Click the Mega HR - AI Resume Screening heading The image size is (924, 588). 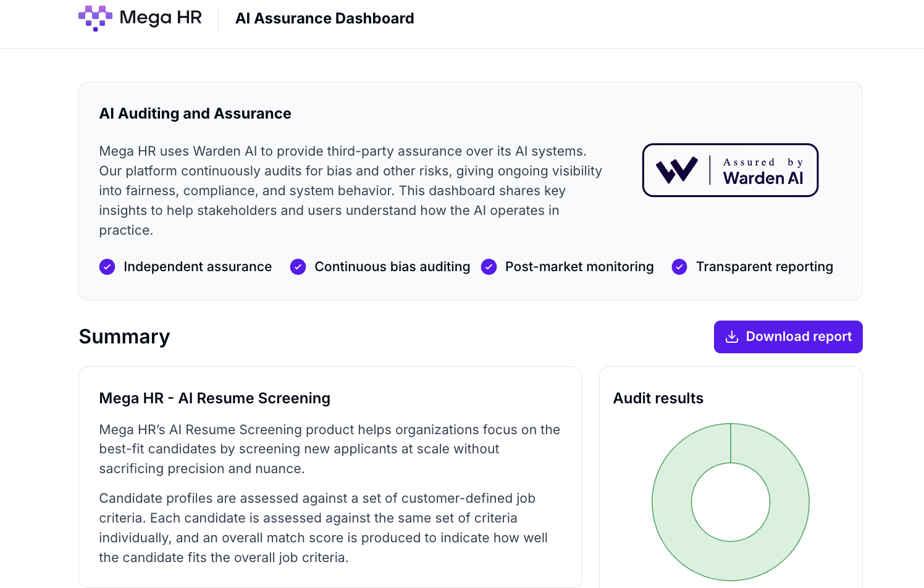215,398
